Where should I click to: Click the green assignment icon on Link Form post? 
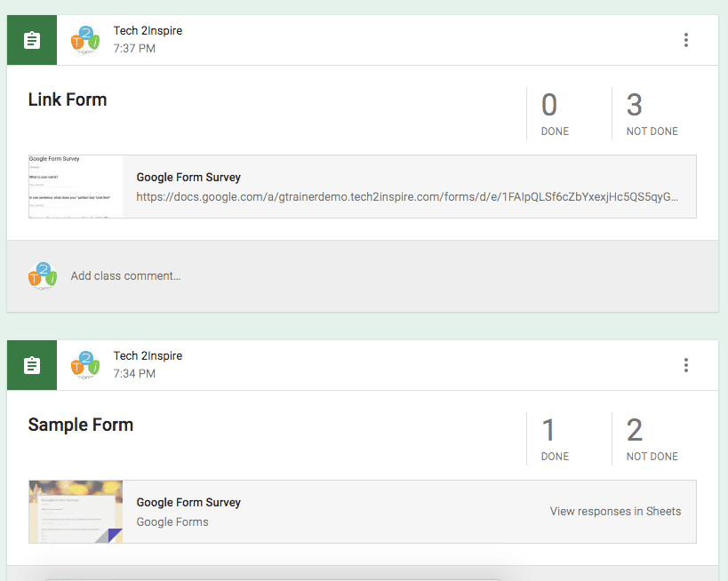point(31,39)
